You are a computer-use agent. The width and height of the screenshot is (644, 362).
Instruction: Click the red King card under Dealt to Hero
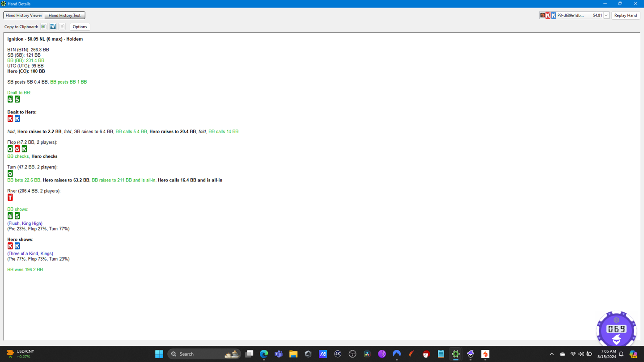(x=10, y=119)
